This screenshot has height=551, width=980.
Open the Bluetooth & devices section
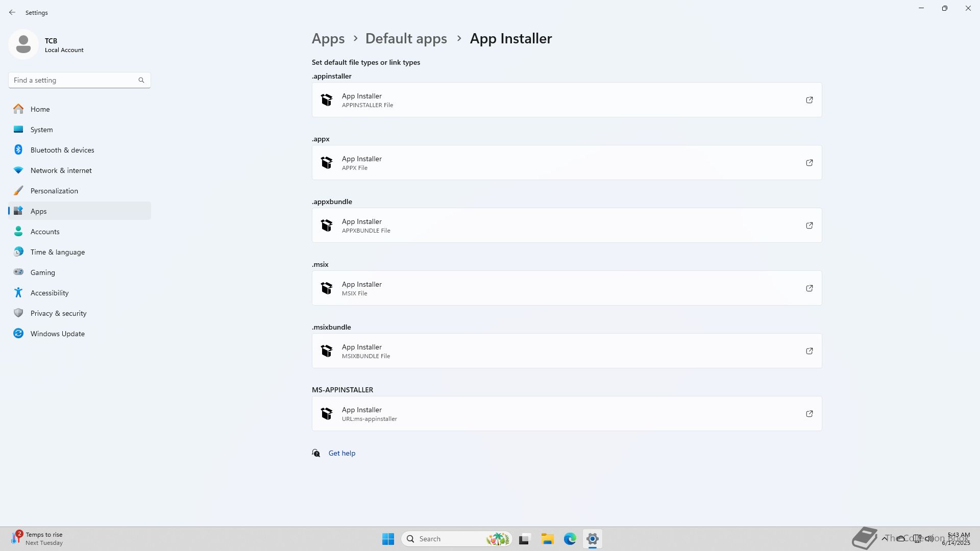(x=62, y=150)
